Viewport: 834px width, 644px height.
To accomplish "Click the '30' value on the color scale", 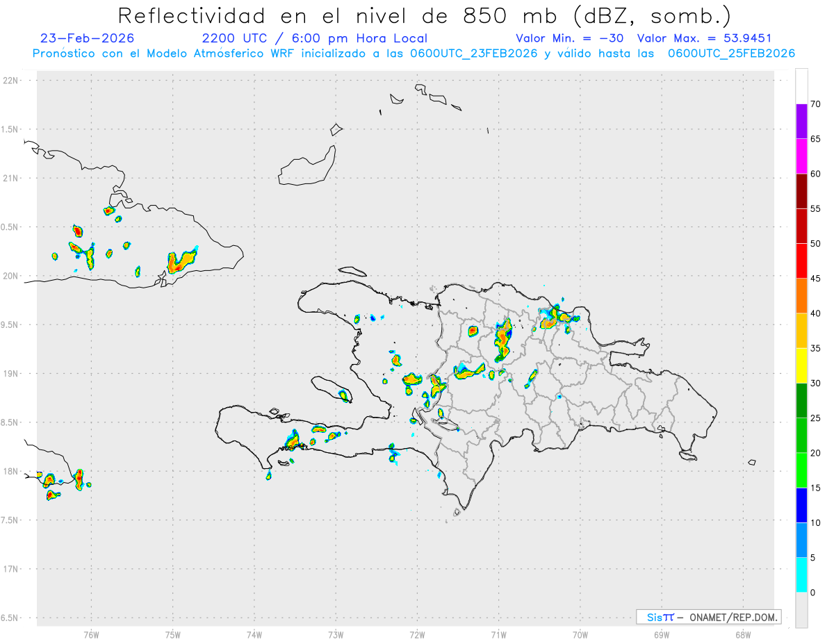I will (815, 383).
